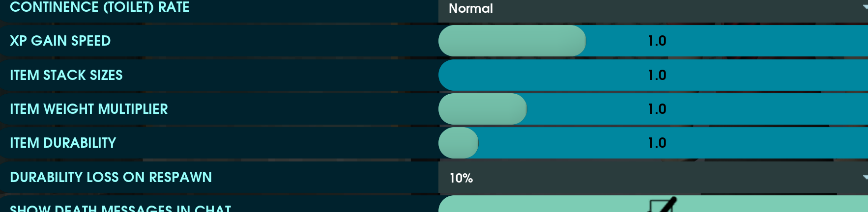Click the arrow on the 10% durability dropdown

click(864, 177)
